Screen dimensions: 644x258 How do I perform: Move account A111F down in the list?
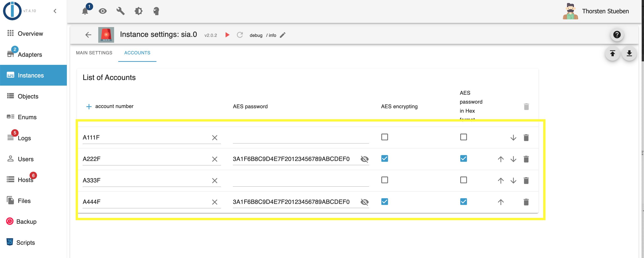(513, 138)
